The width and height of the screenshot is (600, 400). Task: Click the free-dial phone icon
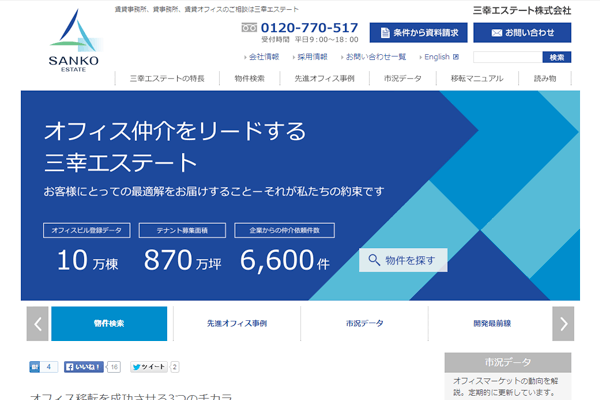(249, 28)
